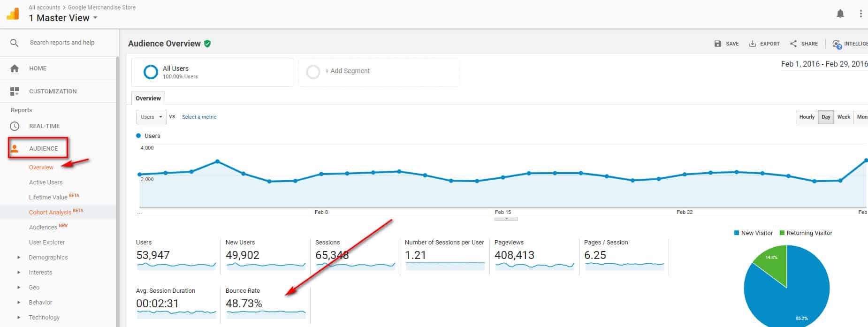Open the three-dot more options menu

(x=860, y=14)
